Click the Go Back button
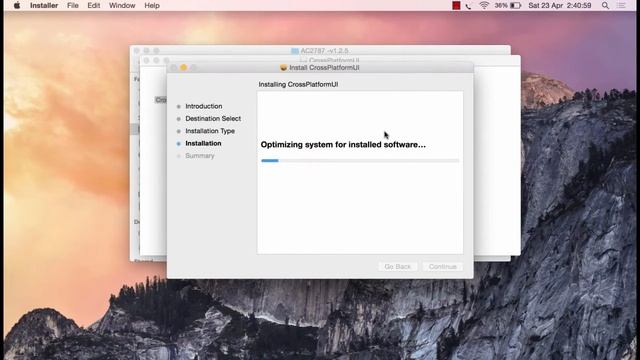This screenshot has width=640, height=360. (398, 267)
